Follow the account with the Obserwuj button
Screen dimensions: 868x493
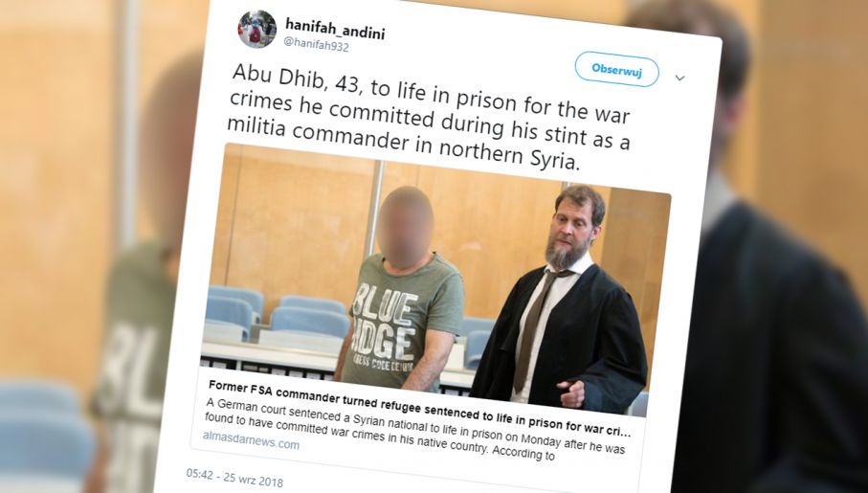[x=616, y=70]
